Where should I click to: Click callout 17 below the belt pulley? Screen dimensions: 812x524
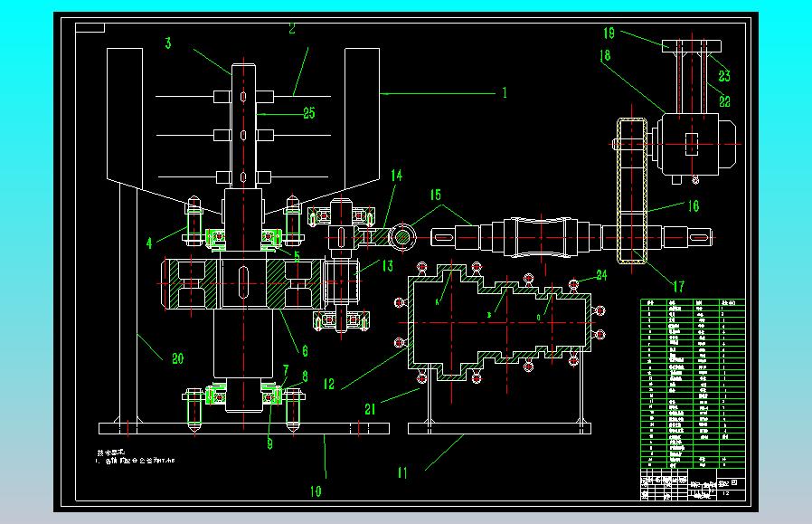point(678,286)
